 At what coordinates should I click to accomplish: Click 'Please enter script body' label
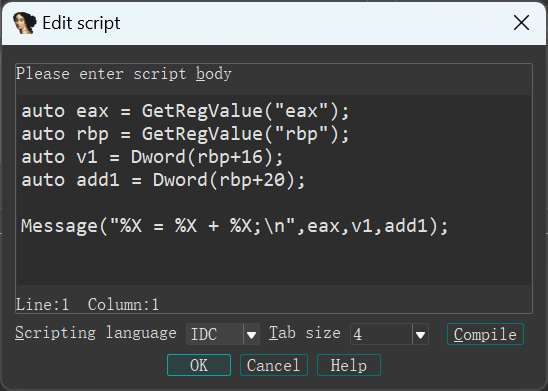click(x=124, y=74)
